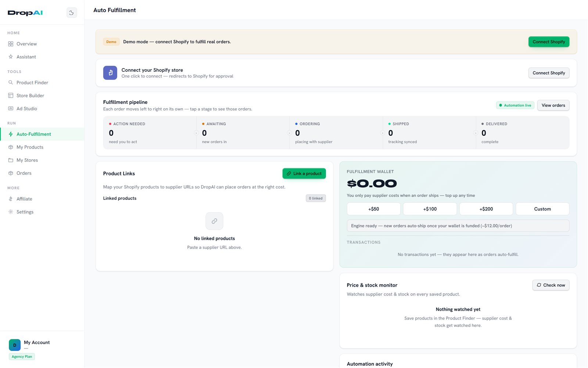Select the Delivered pipeline stage

tap(522, 133)
